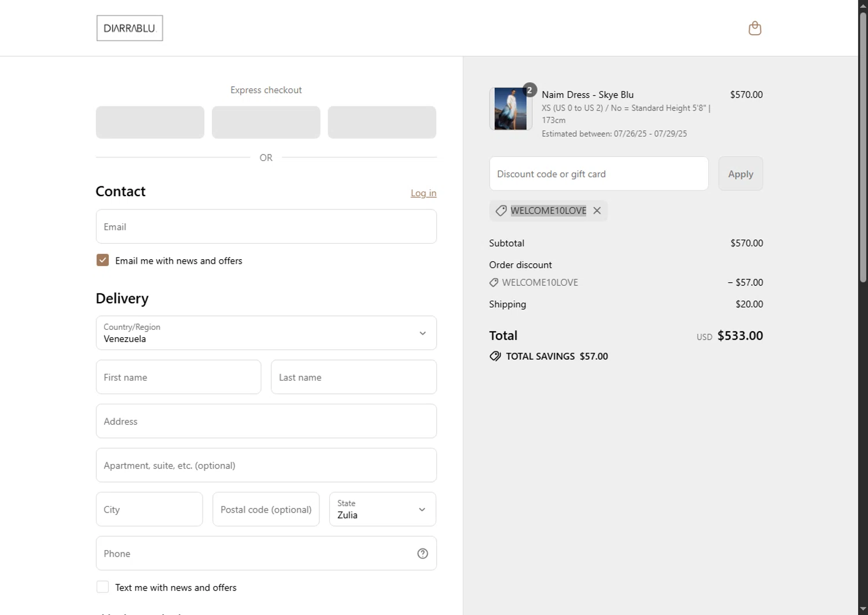This screenshot has height=615, width=868.
Task: Click the DIARRABLU logo
Action: [x=130, y=28]
